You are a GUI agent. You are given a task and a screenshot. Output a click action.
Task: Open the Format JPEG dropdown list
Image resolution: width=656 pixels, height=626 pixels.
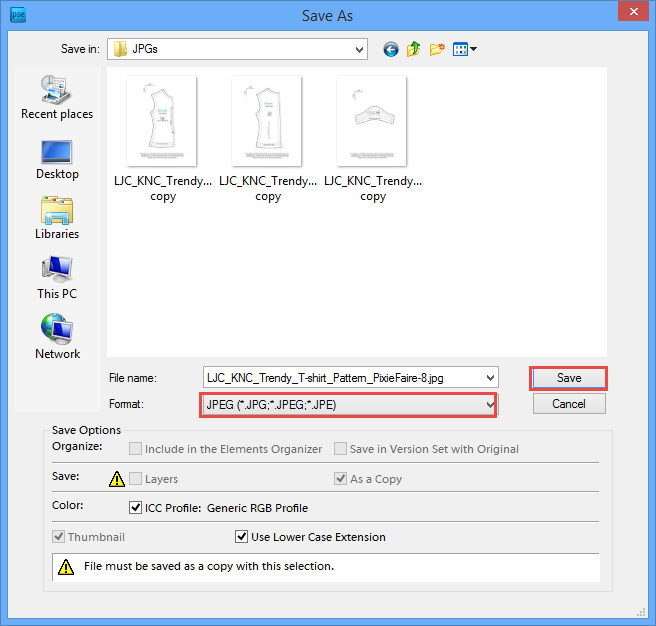pyautogui.click(x=489, y=404)
